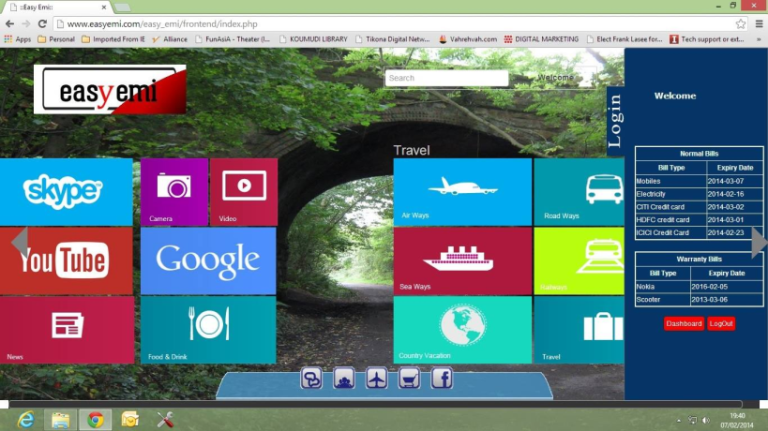Click the address bar URL
This screenshot has height=431, width=768.
click(162, 24)
